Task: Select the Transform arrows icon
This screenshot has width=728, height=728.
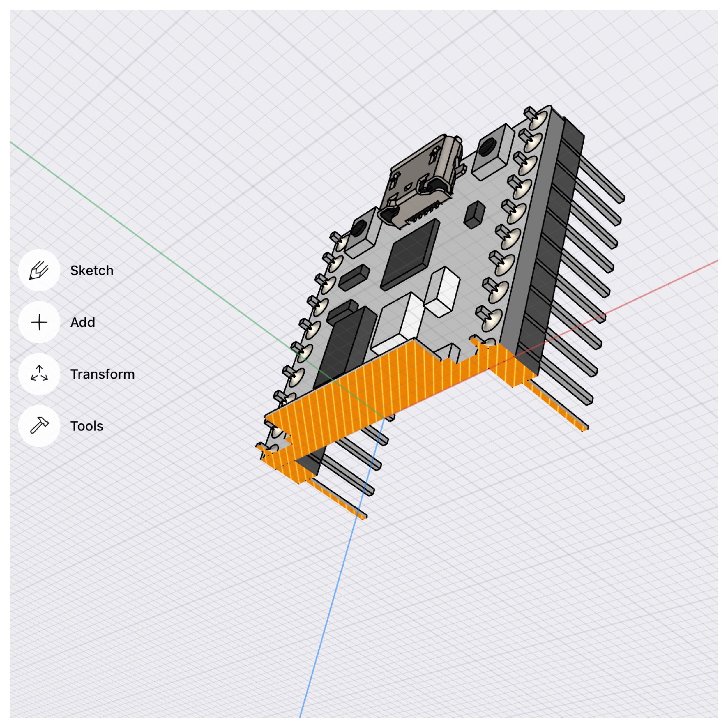Action: click(x=39, y=374)
